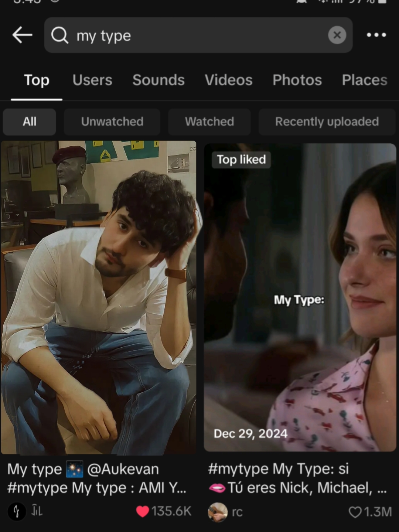The image size is (399, 532).
Task: Go to the Photos tab
Action: click(297, 80)
